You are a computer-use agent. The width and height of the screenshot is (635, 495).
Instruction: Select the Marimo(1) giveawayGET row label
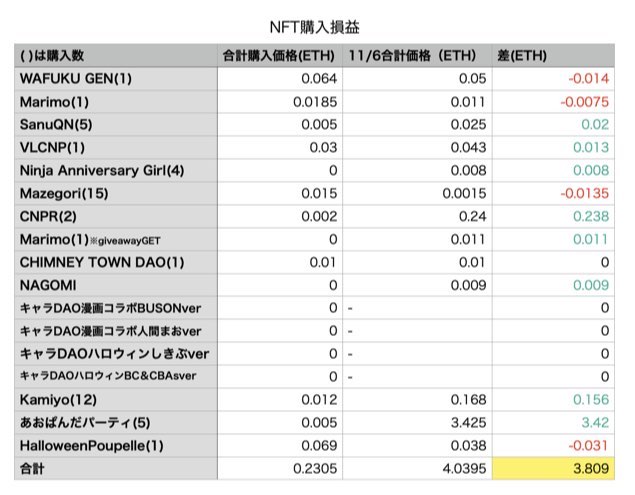90,240
